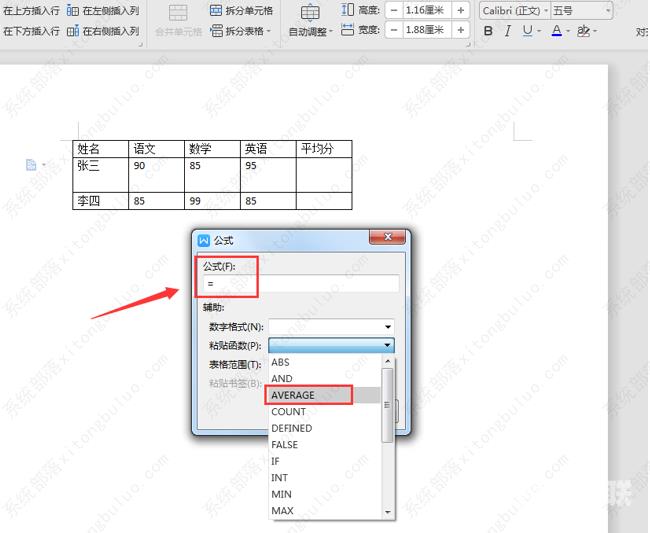Click the 公式(F) formula input field
Screen dimensions: 650x533
coord(301,284)
